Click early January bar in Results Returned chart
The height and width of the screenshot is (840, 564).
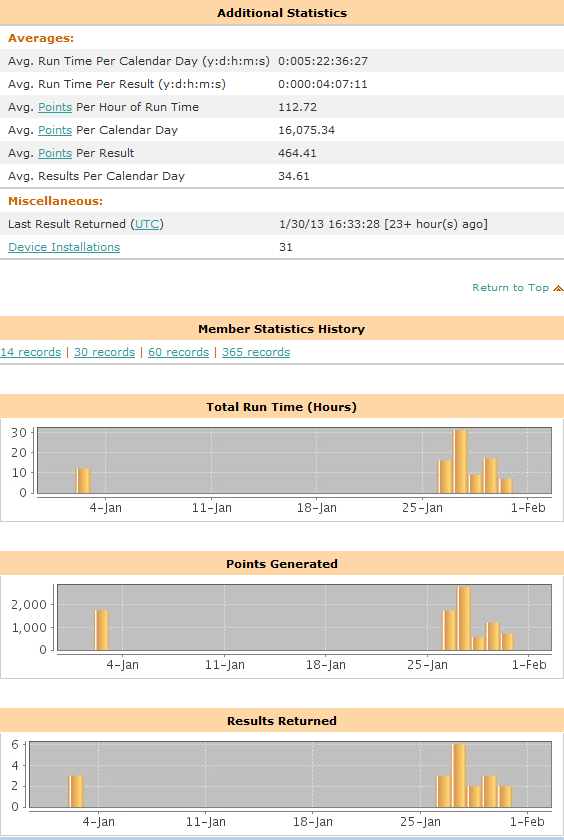pyautogui.click(x=76, y=791)
